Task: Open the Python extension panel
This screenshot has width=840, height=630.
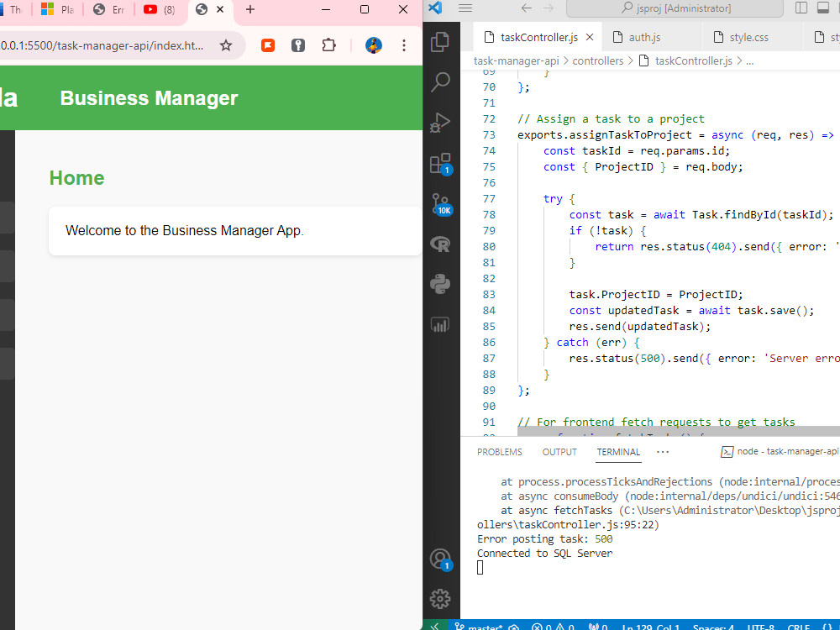Action: click(x=440, y=284)
